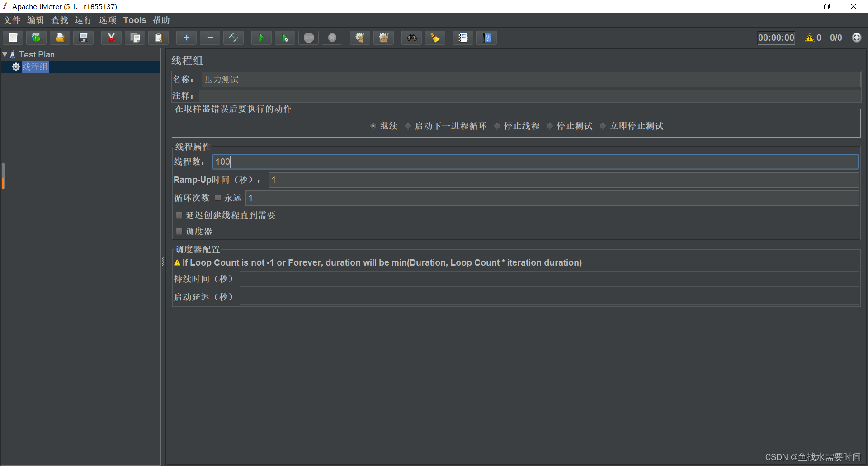The width and height of the screenshot is (868, 466).
Task: Open the Tools menu
Action: [134, 20]
